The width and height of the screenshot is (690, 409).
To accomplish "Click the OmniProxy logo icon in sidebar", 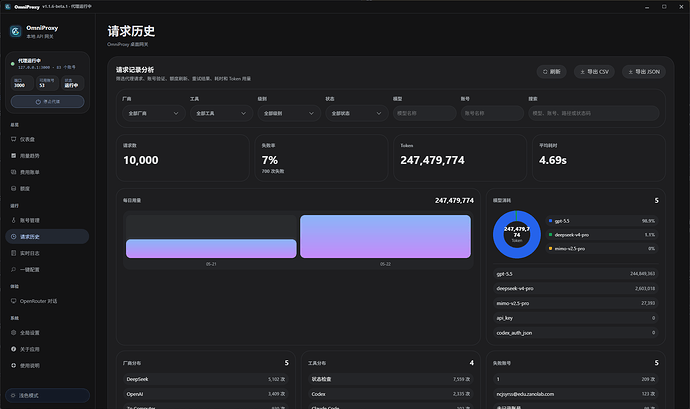I will (x=15, y=31).
